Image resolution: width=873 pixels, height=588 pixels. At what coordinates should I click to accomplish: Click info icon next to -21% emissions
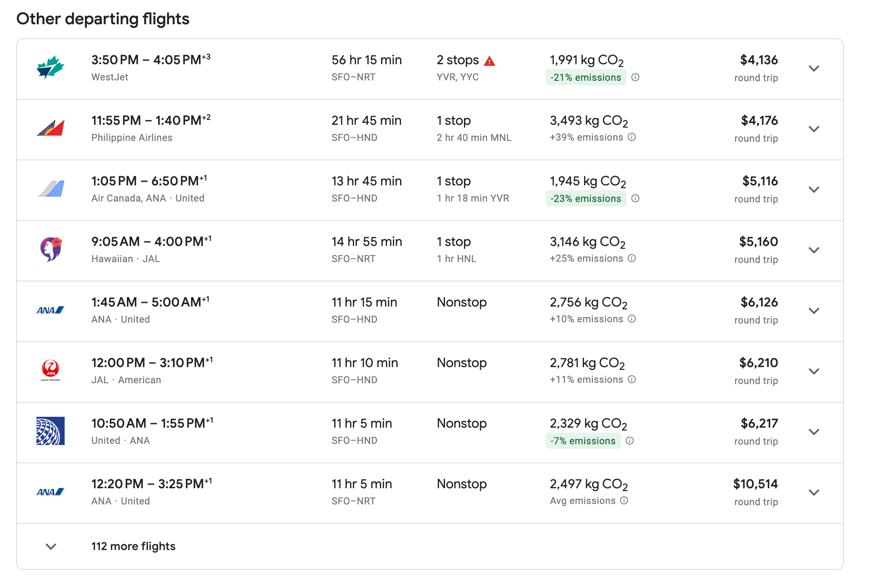[x=635, y=77]
